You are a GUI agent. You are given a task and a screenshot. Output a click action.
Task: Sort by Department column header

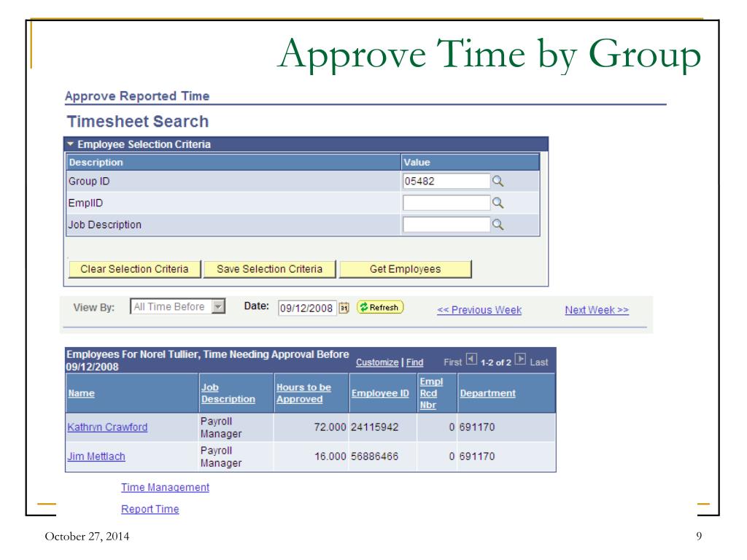(x=488, y=393)
